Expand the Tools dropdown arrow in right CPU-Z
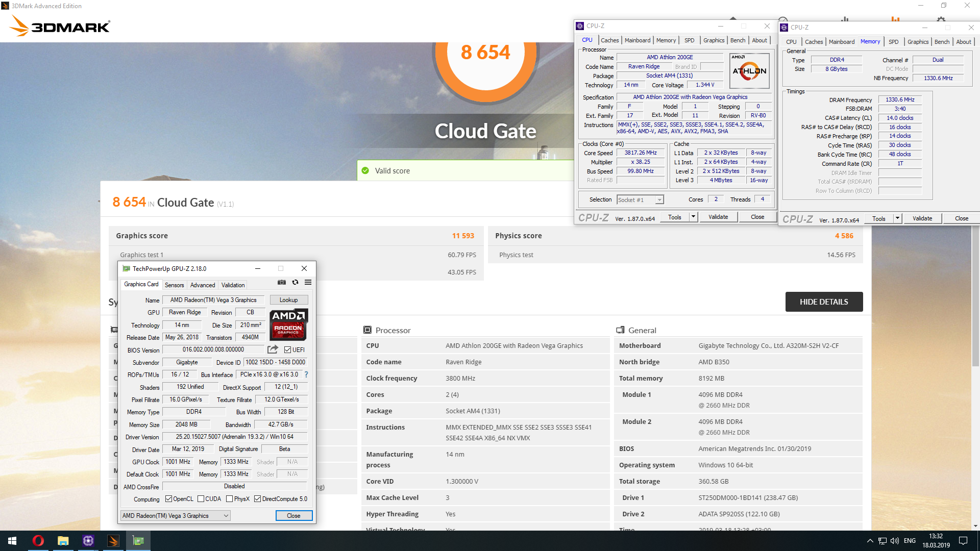The width and height of the screenshot is (980, 551). (897, 218)
